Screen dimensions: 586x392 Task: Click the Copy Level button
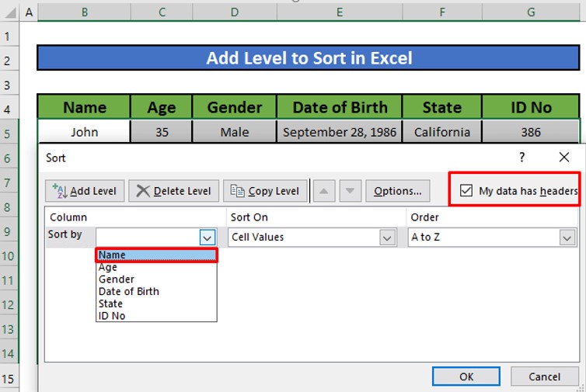(x=265, y=191)
